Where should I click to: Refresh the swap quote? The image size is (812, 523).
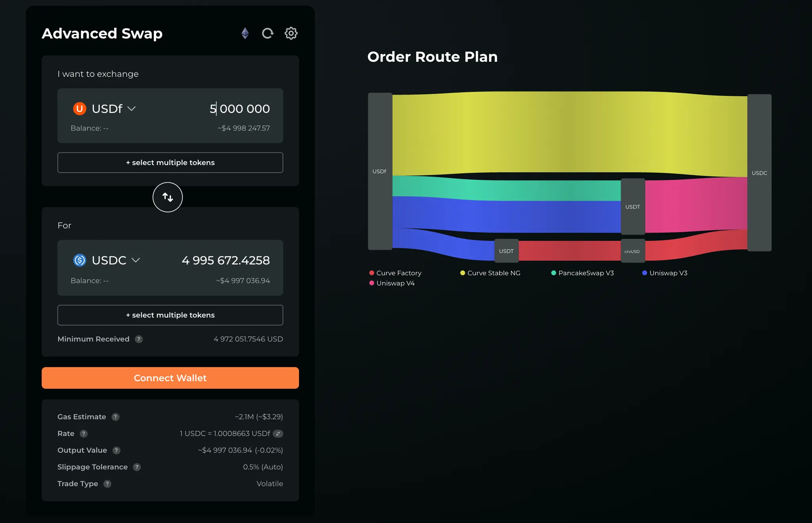[268, 33]
